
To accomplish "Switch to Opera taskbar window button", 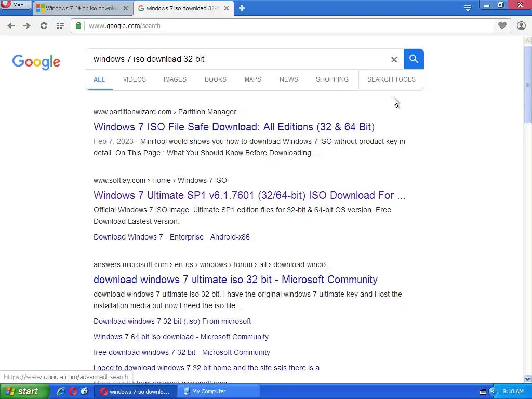I will (x=136, y=392).
